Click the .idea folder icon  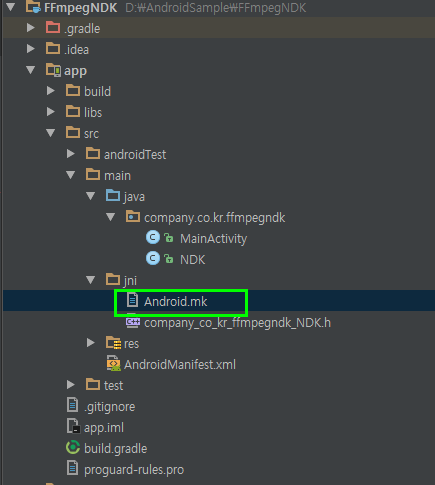pyautogui.click(x=53, y=48)
